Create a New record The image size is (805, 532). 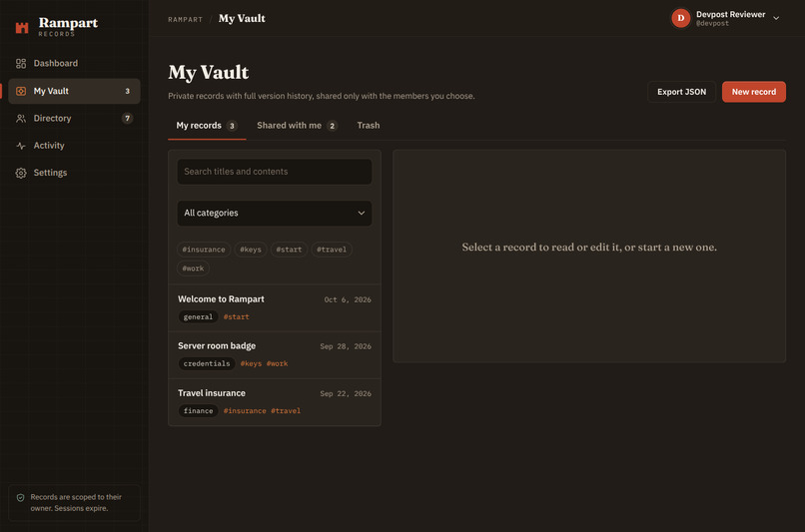[754, 92]
